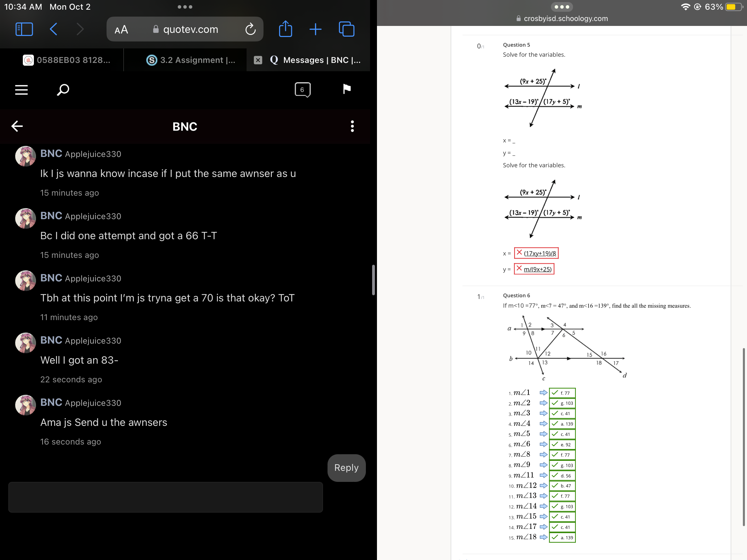Go back with the Safari back arrow
The height and width of the screenshot is (560, 747).
coord(54,29)
